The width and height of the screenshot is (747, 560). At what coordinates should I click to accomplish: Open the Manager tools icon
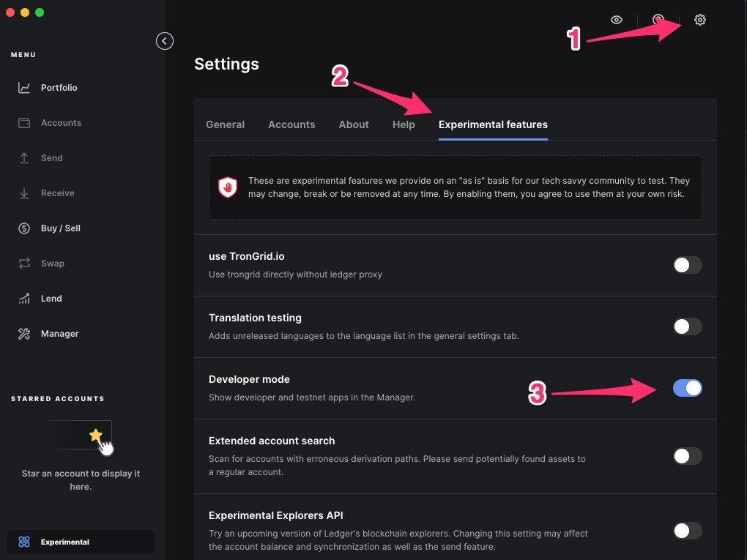click(x=24, y=334)
